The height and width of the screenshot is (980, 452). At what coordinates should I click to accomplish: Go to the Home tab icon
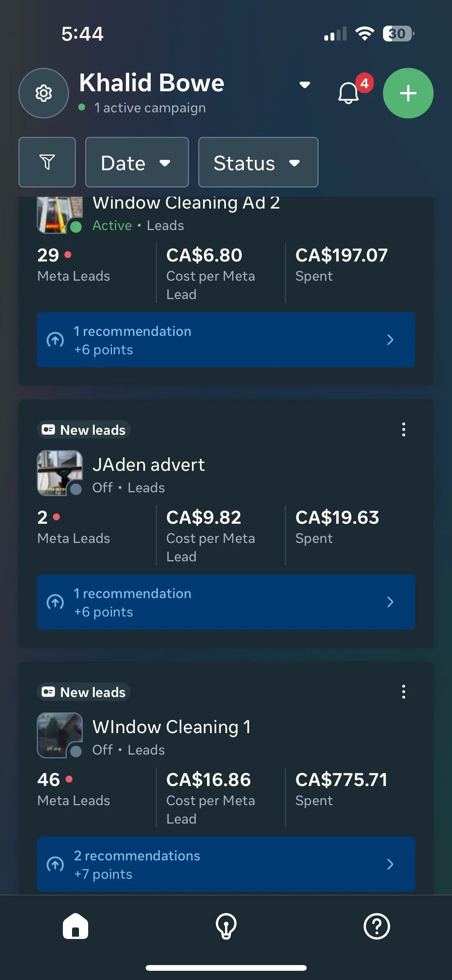[x=76, y=926]
